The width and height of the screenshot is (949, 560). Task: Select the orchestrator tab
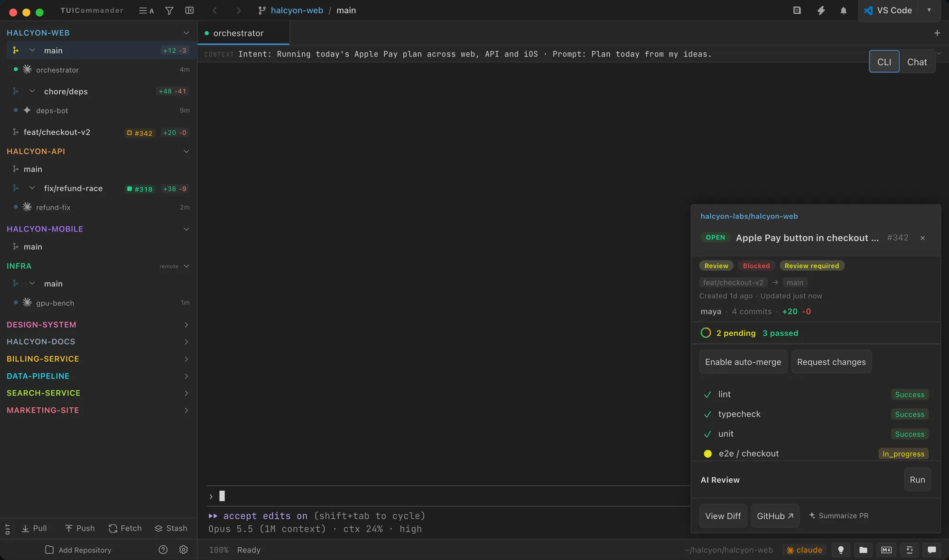(243, 33)
